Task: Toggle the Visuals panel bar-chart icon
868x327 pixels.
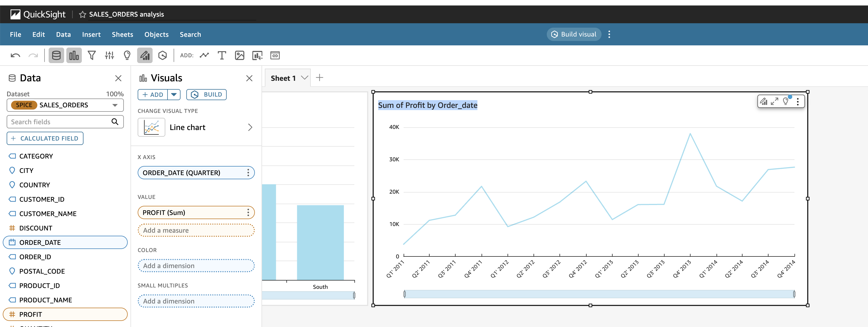Action: [74, 55]
